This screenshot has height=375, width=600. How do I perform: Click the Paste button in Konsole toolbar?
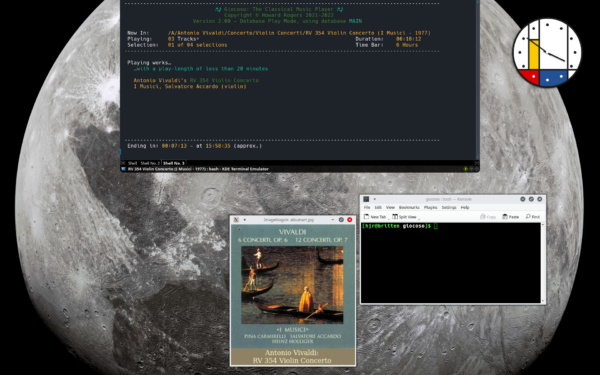[x=510, y=217]
